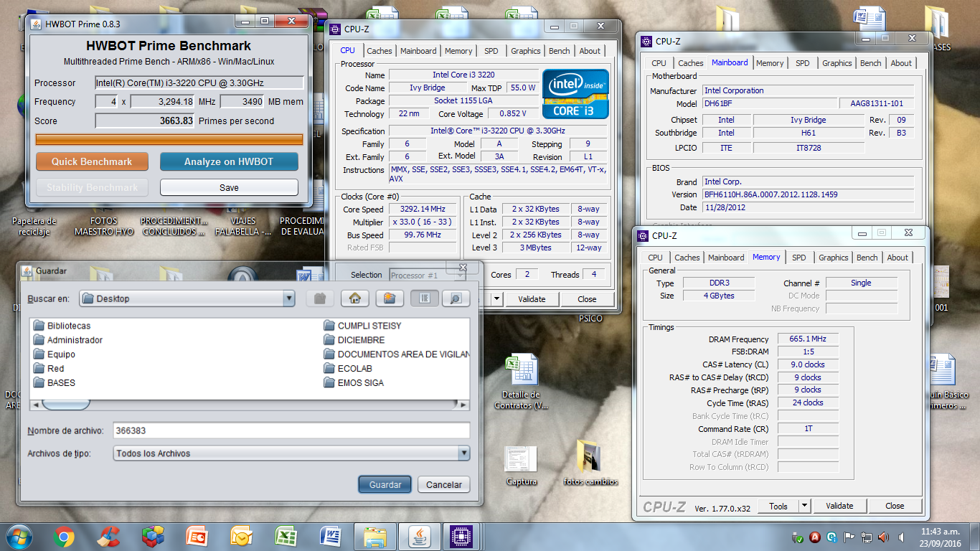Click the Intel Core i3 logo in CPU-Z
Viewport: 980px width, 551px height.
(575, 93)
